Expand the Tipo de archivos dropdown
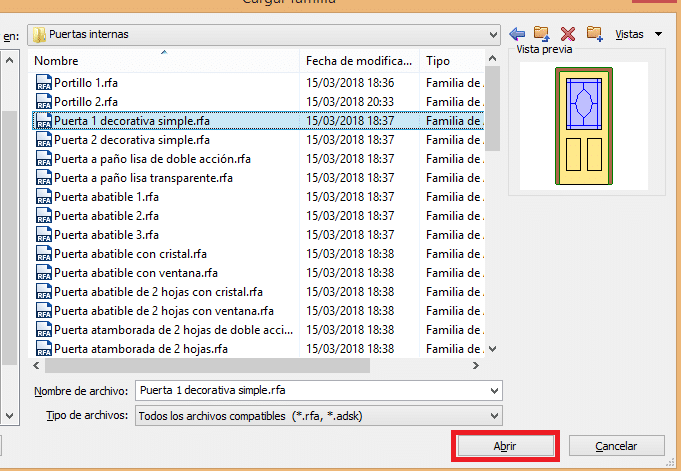This screenshot has width=681, height=471. pyautogui.click(x=493, y=415)
